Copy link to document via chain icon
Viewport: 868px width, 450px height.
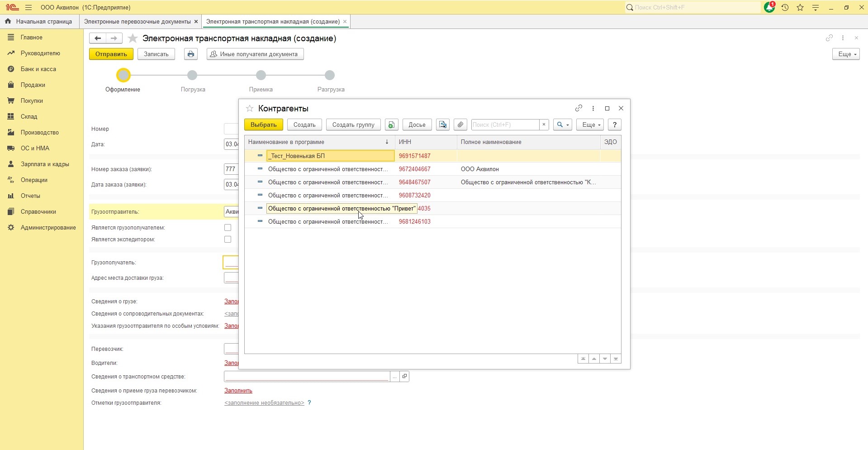[829, 38]
